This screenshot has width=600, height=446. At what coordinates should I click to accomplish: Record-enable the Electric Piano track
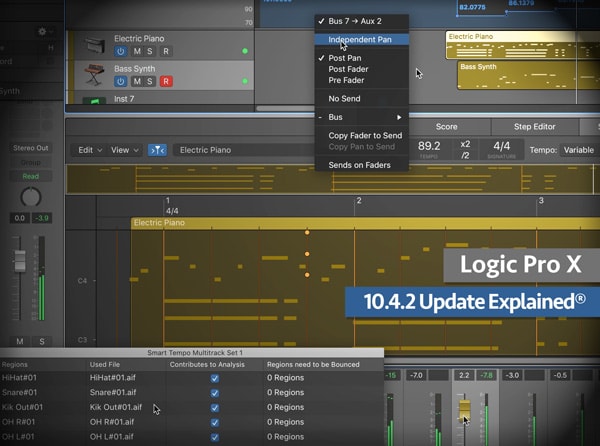click(x=166, y=51)
